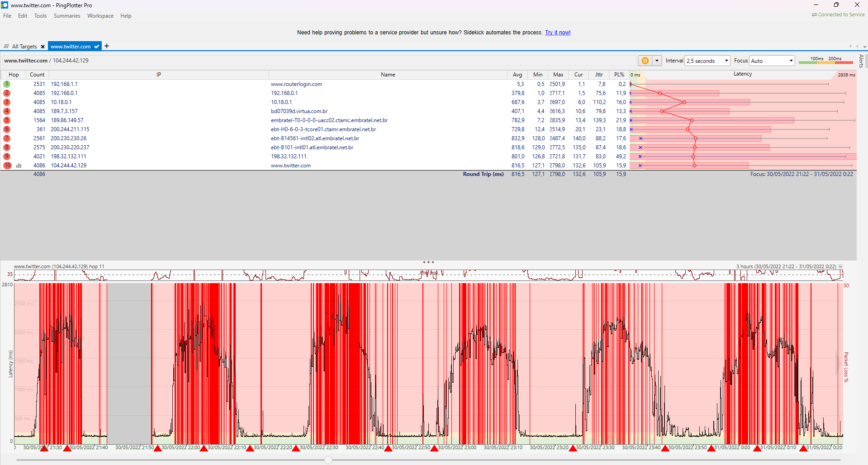Screen dimensions: 868x465
Task: Open the tab list dropdown arrow at the right
Action: 864,47
